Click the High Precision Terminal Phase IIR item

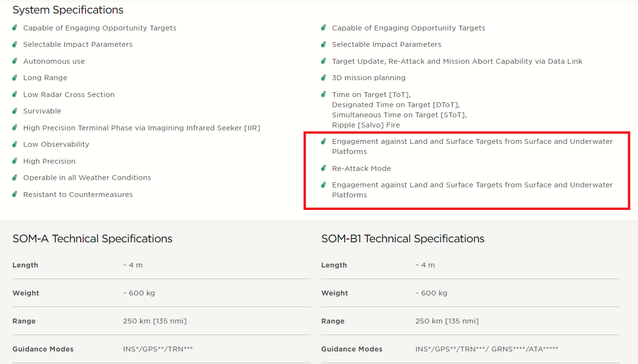click(142, 128)
